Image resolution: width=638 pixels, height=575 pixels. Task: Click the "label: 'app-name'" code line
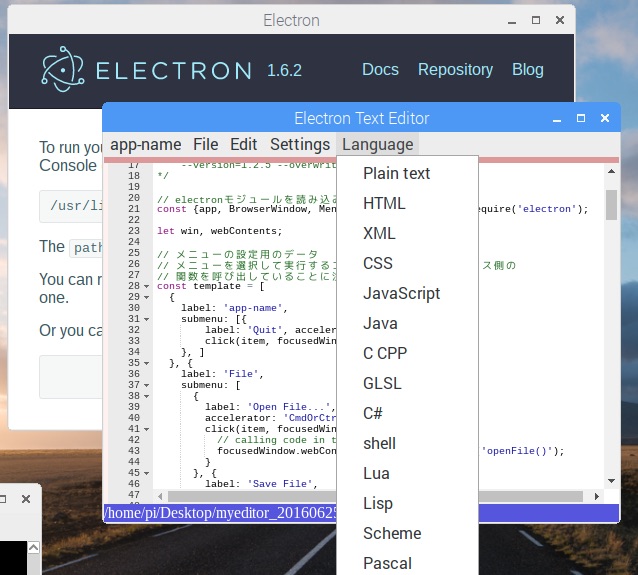pyautogui.click(x=234, y=308)
